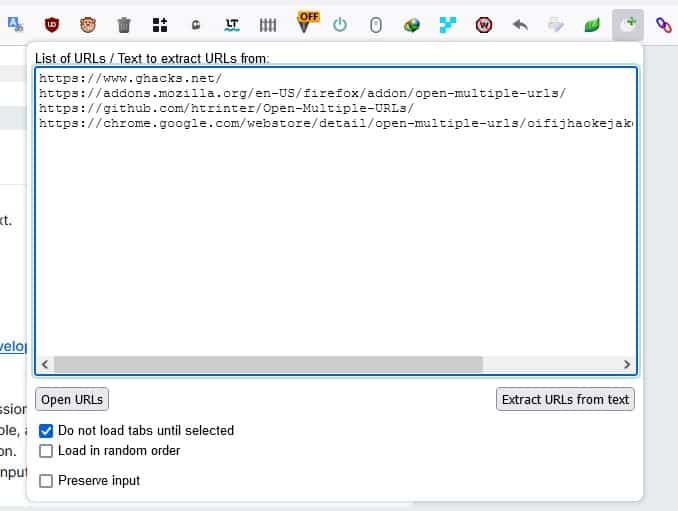Click the https://www.ghacks.net/ line

pos(130,78)
